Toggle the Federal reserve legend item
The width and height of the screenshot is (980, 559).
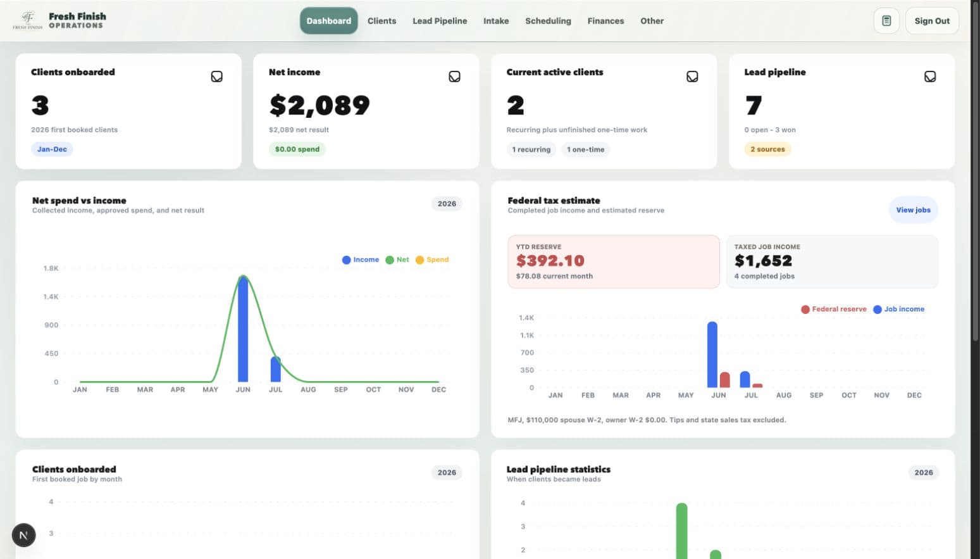pos(834,309)
